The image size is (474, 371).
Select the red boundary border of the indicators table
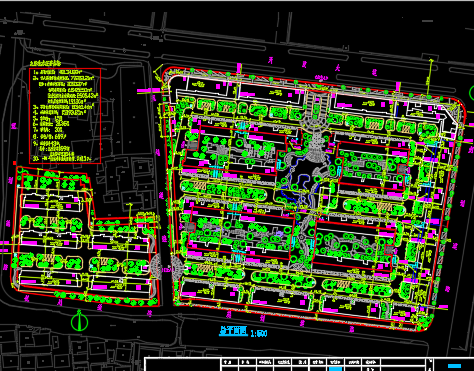pyautogui.click(x=65, y=116)
